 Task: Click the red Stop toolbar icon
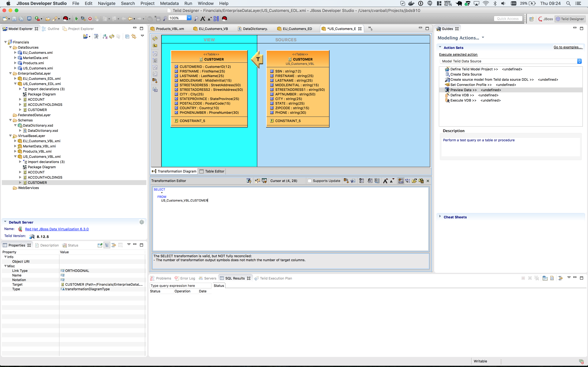point(90,19)
